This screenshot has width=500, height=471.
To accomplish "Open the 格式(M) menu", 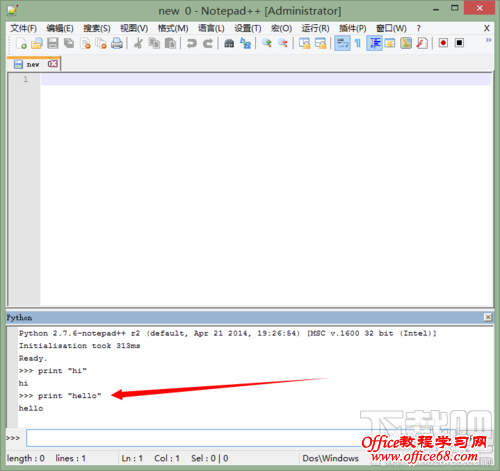I will click(x=173, y=28).
